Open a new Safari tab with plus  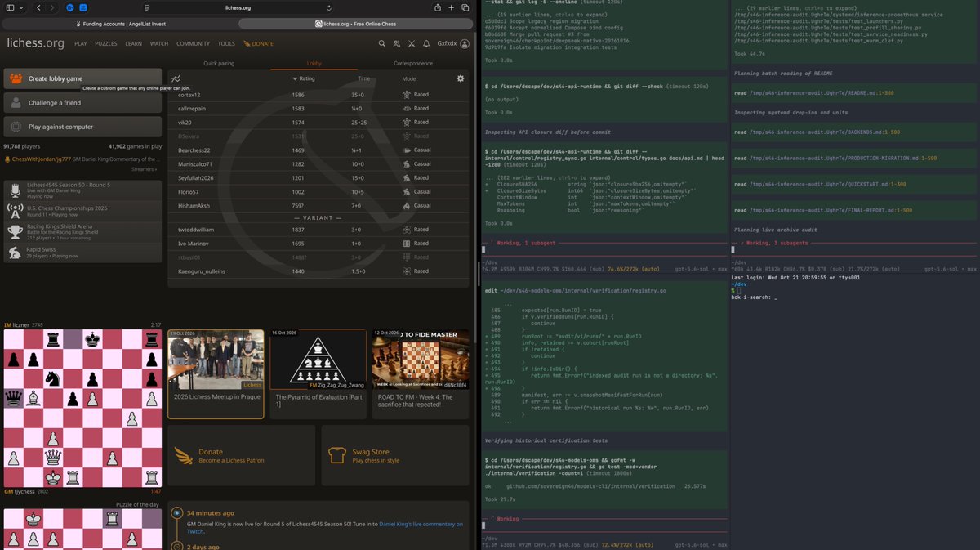point(452,7)
